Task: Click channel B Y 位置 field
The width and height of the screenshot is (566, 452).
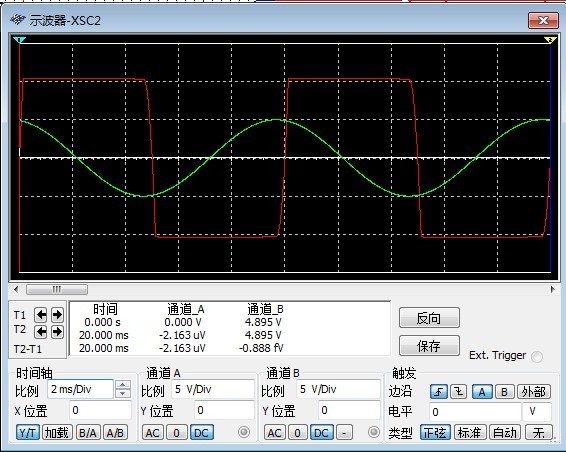Action: pos(349,410)
